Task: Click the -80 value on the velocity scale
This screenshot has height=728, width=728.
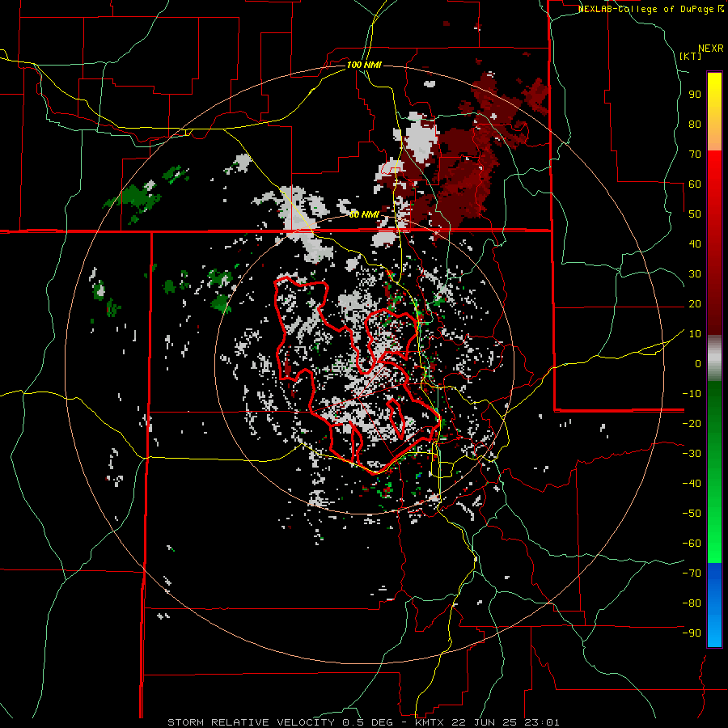Action: click(692, 603)
